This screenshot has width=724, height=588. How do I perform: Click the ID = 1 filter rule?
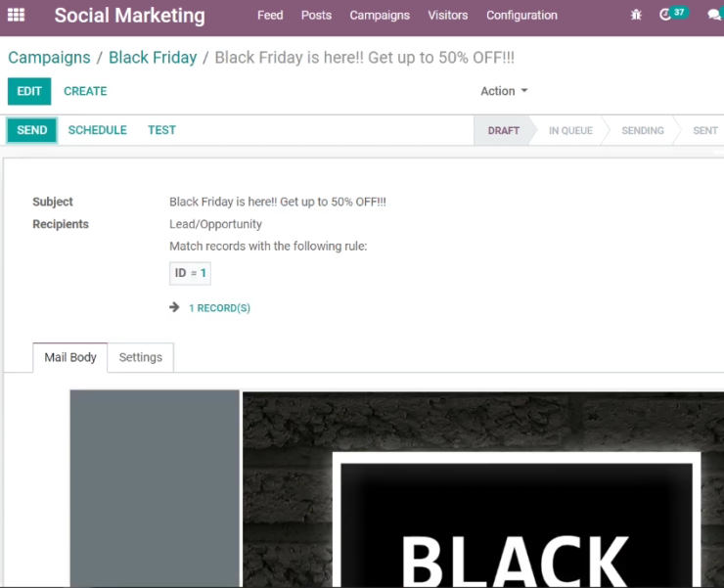tap(190, 273)
